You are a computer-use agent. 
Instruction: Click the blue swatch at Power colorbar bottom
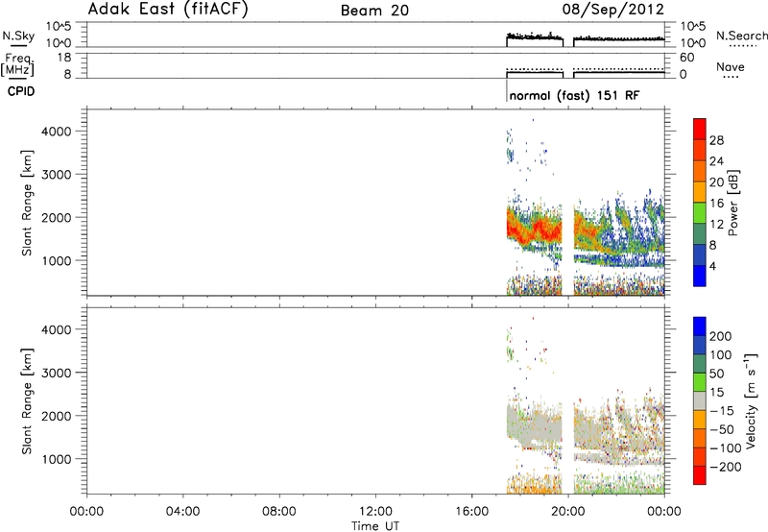(x=700, y=276)
